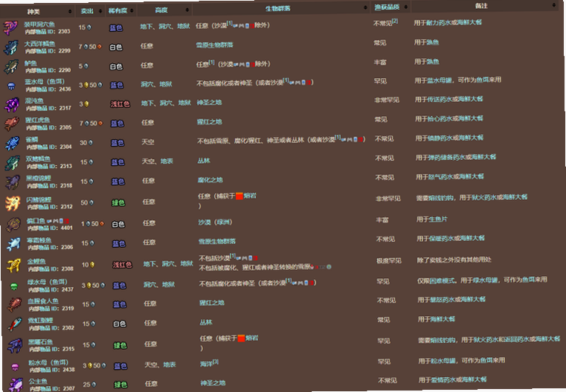
Task: Click text 内部物品 ID: 4401
Action: (x=50, y=228)
